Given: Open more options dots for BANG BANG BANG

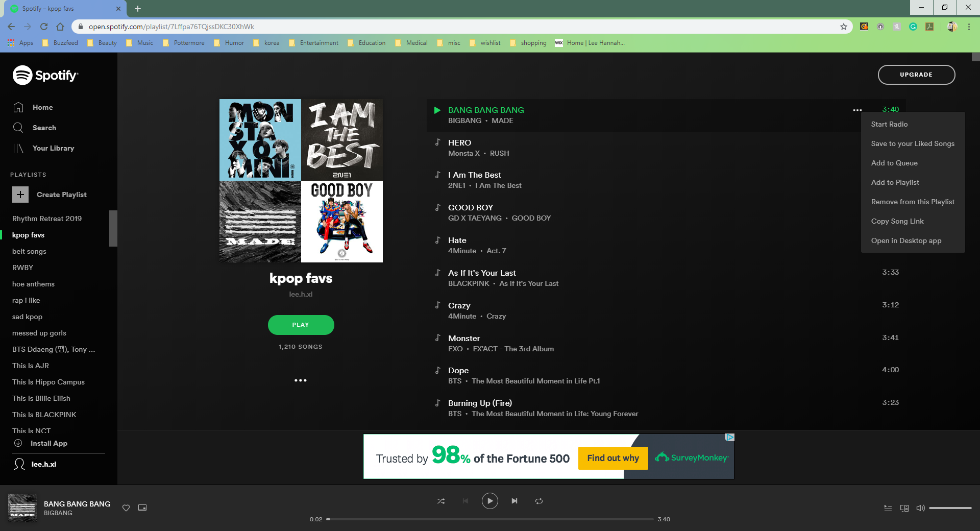Looking at the screenshot, I should (857, 110).
